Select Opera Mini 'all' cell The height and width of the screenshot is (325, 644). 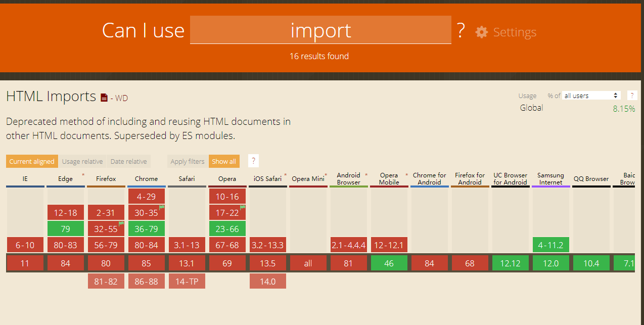point(308,263)
